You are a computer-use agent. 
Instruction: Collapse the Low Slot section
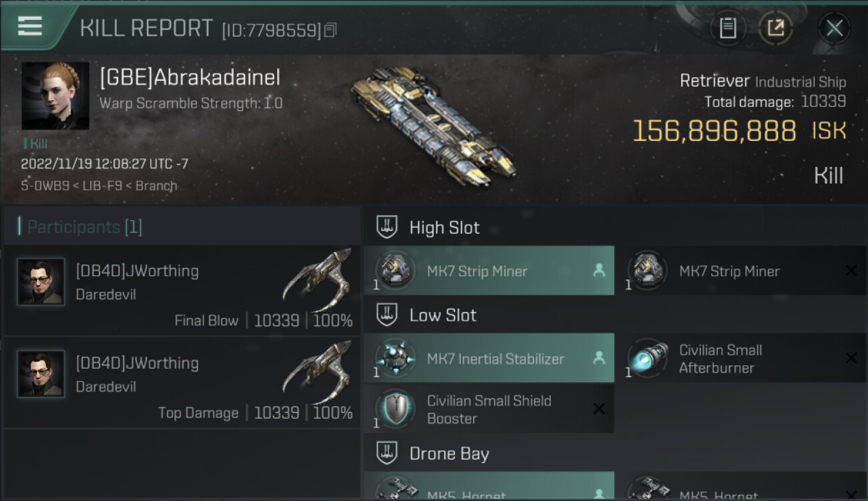[x=387, y=315]
